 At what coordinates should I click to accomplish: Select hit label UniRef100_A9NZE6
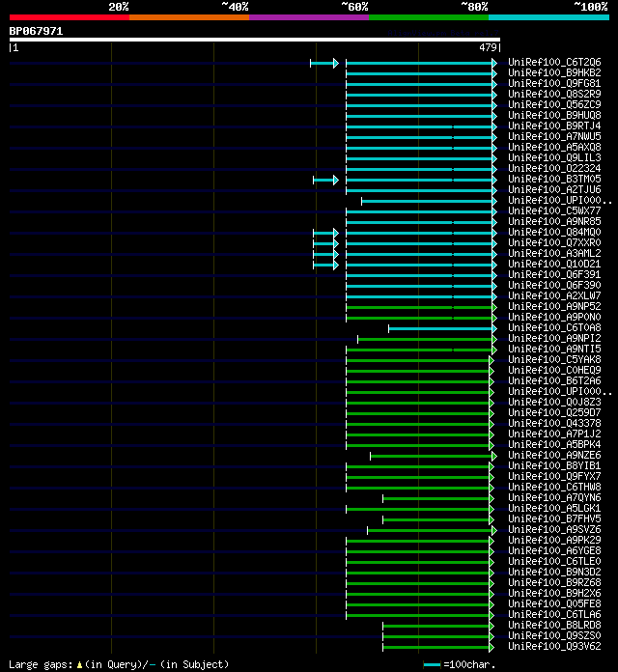(x=554, y=455)
